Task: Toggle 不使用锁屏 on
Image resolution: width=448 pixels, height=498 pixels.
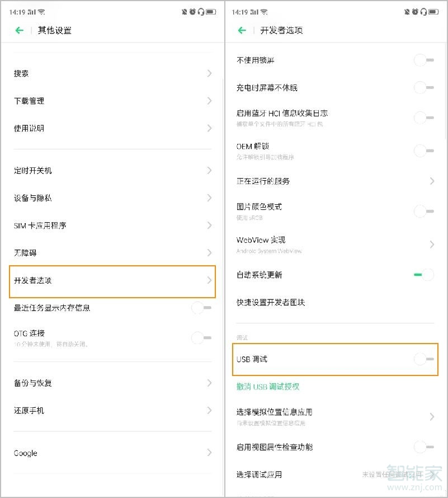Action: [423, 60]
